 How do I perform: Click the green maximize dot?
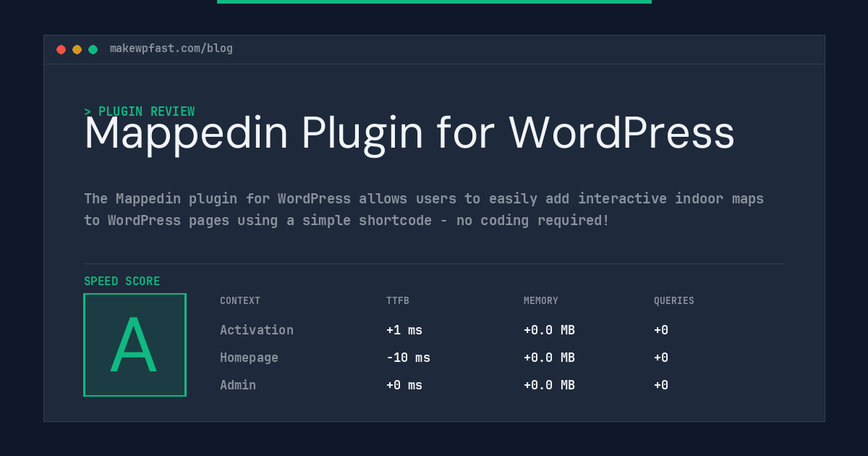pyautogui.click(x=93, y=49)
